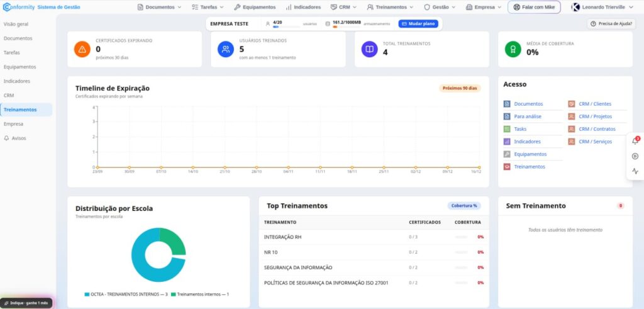This screenshot has width=644, height=309.
Task: Click the purple book icon for Total Treinamentos
Action: point(369,49)
